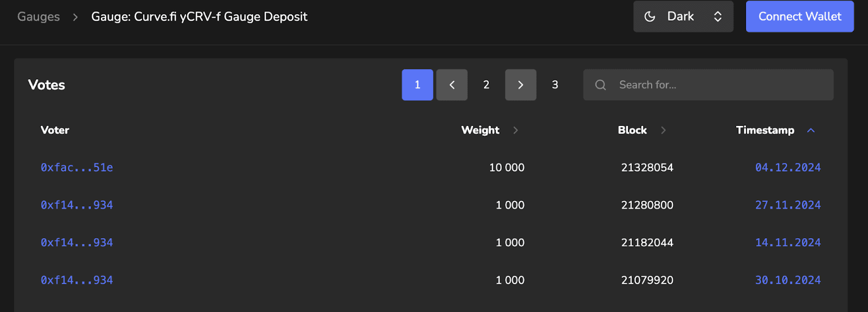Viewport: 868px width, 312px height.
Task: Click the moon icon in theme selector
Action: click(x=649, y=16)
